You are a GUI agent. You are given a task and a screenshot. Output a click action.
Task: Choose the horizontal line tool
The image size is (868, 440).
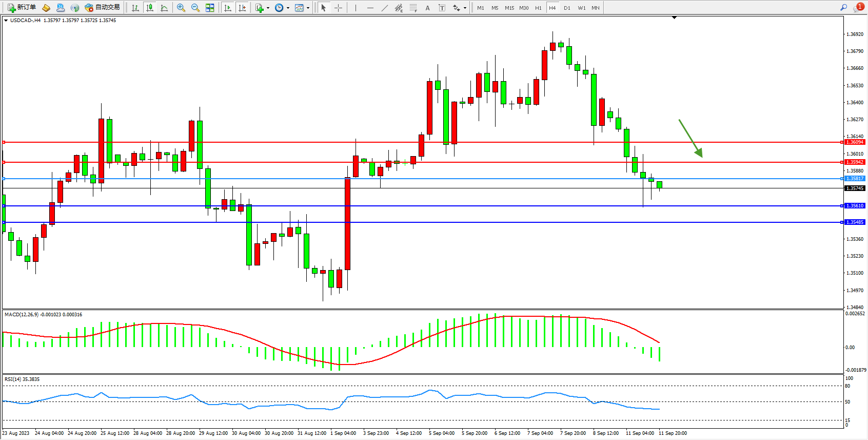(x=370, y=8)
